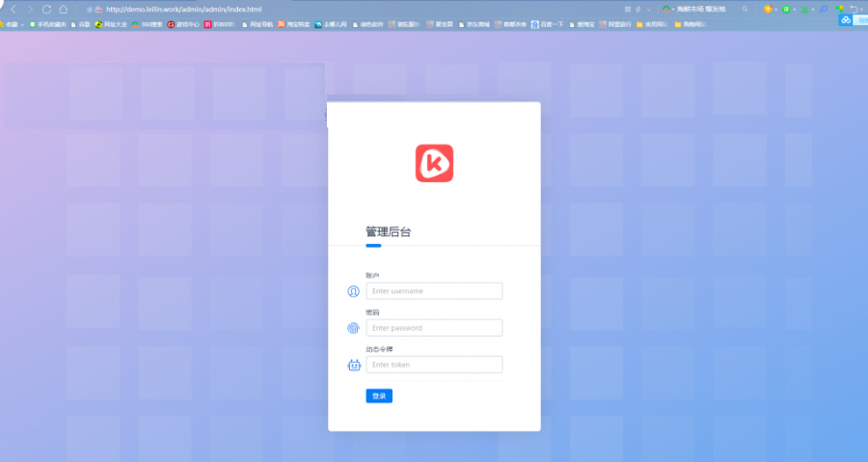Open the 京东商城 bookmark
Image resolution: width=868 pixels, height=462 pixels.
coord(475,24)
